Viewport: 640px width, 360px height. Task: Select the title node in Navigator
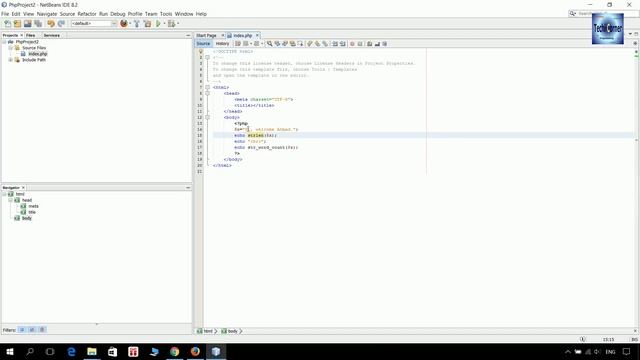32,212
